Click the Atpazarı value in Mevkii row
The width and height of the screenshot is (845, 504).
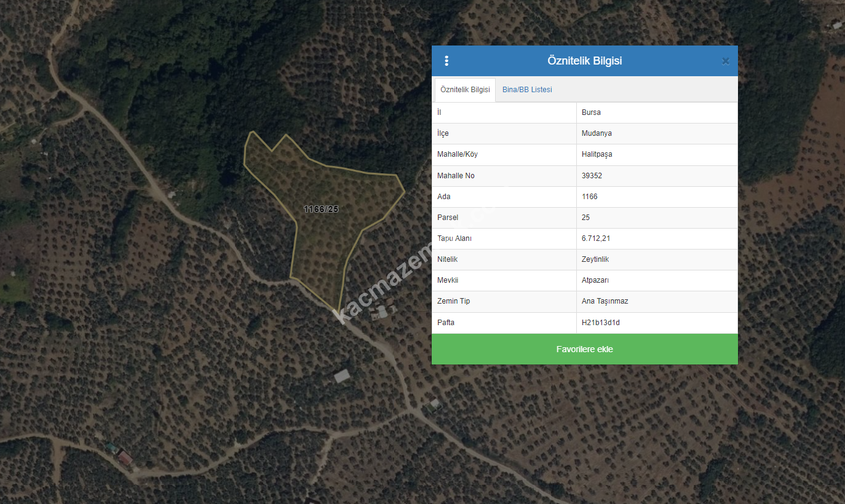tap(595, 280)
